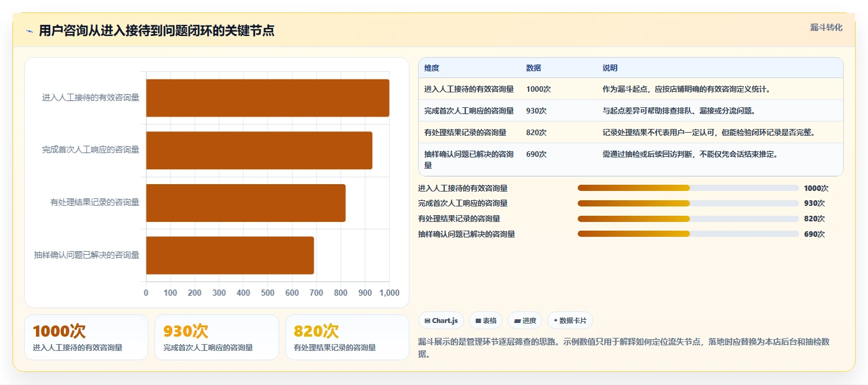868x385 pixels.
Task: Click the 690次 value beside the progress bar
Action: tap(814, 234)
